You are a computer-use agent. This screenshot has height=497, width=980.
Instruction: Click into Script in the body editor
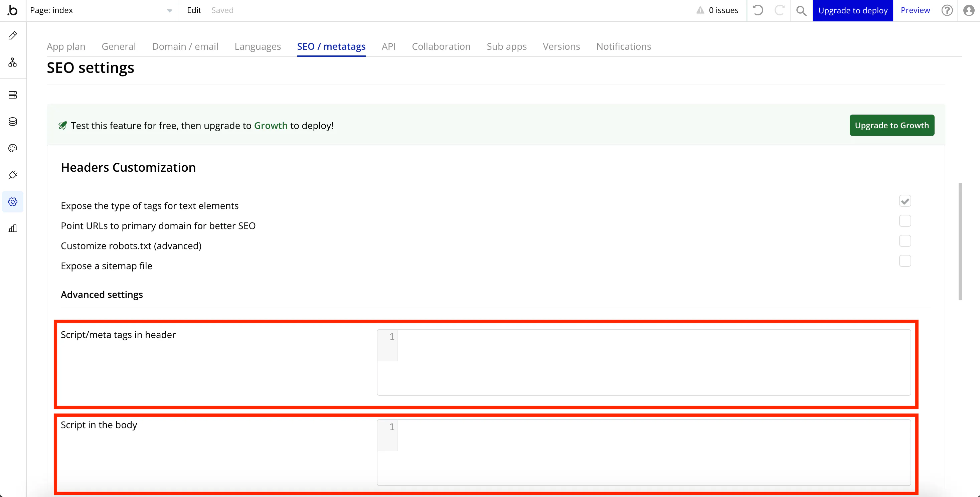[644, 453]
